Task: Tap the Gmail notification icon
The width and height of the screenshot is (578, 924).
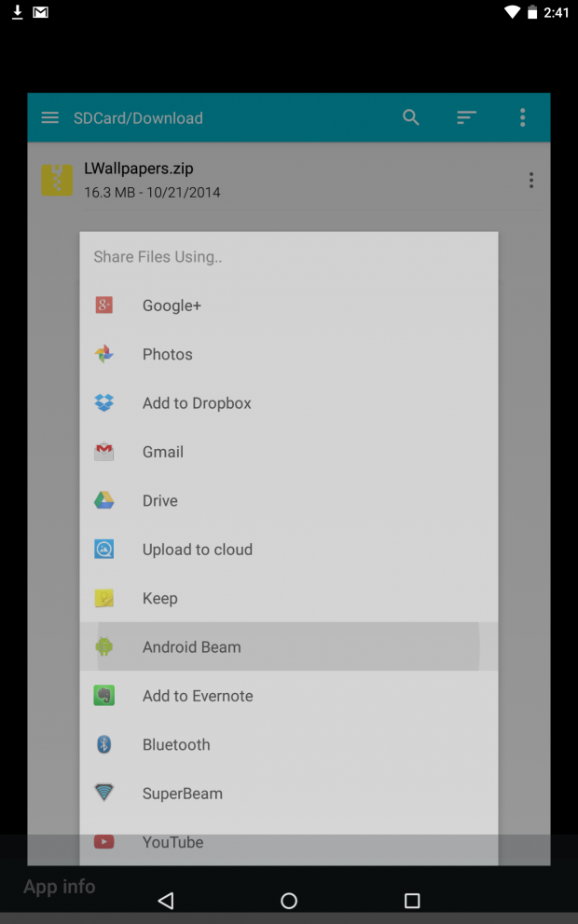Action: click(x=41, y=12)
